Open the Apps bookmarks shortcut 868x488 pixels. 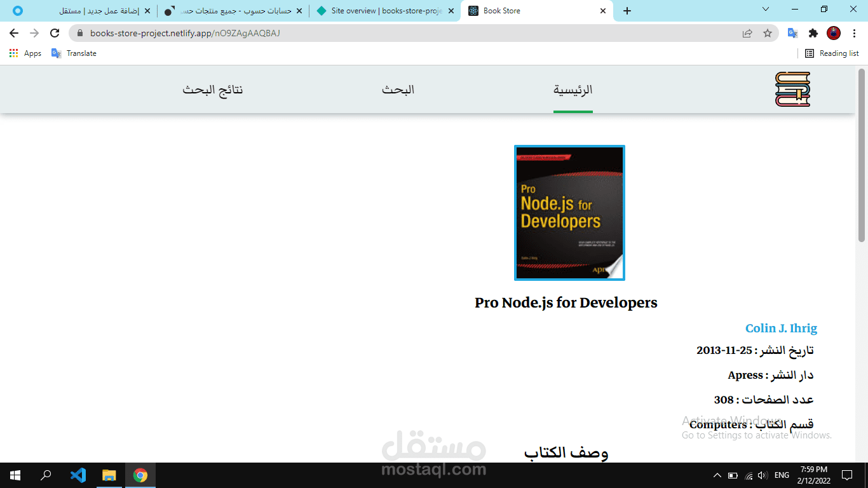click(25, 53)
